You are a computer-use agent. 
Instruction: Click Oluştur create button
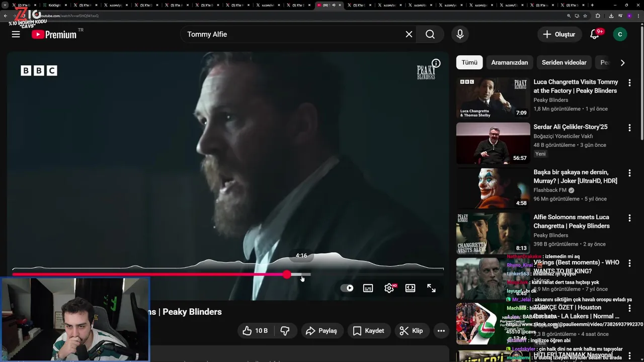(x=559, y=34)
